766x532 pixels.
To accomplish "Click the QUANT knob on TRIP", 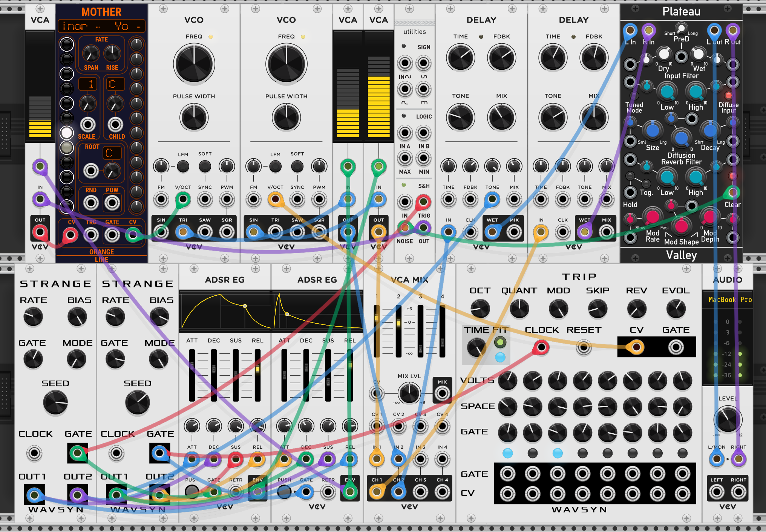I will coord(519,309).
